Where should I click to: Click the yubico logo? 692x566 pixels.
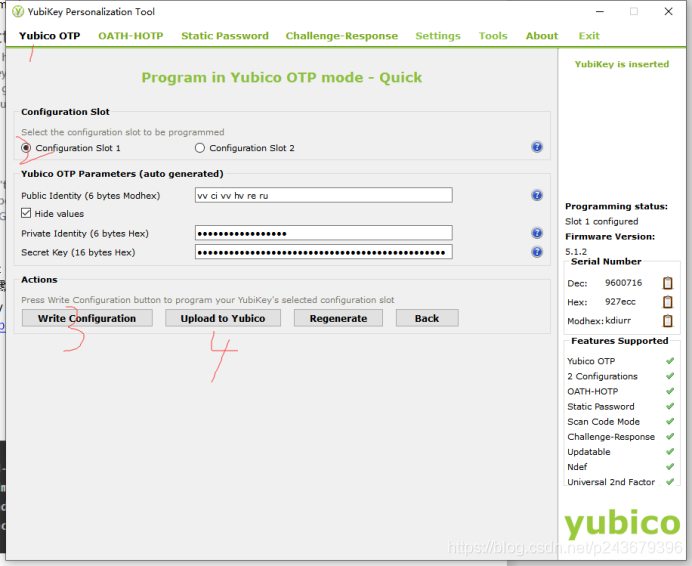coord(622,524)
